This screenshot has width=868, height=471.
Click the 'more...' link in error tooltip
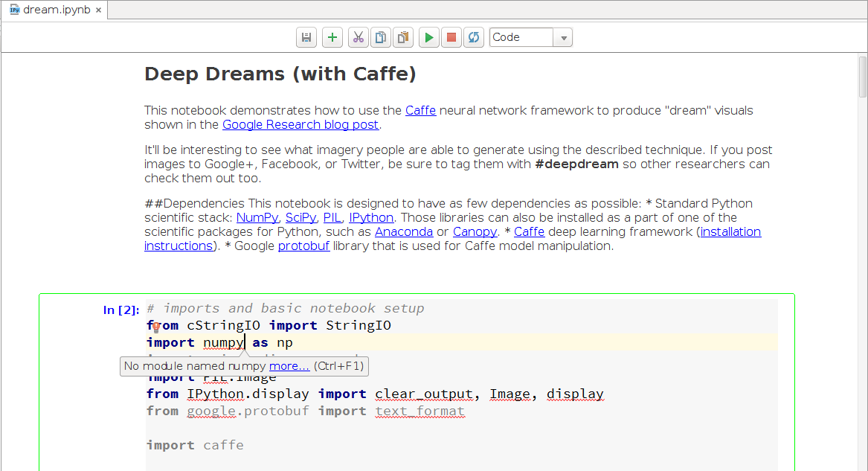pyautogui.click(x=289, y=366)
